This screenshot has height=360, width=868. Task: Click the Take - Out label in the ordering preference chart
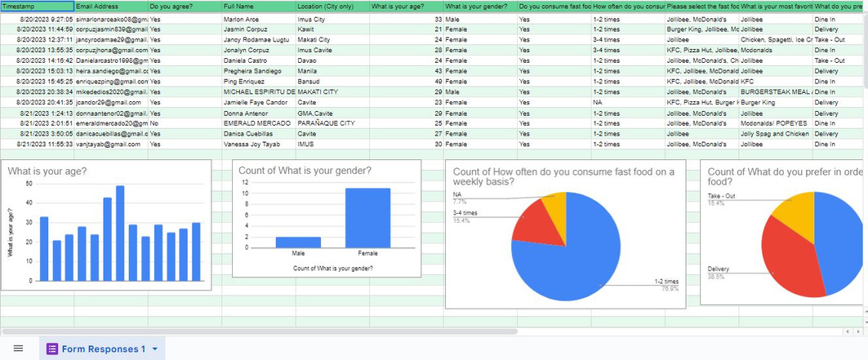click(721, 196)
